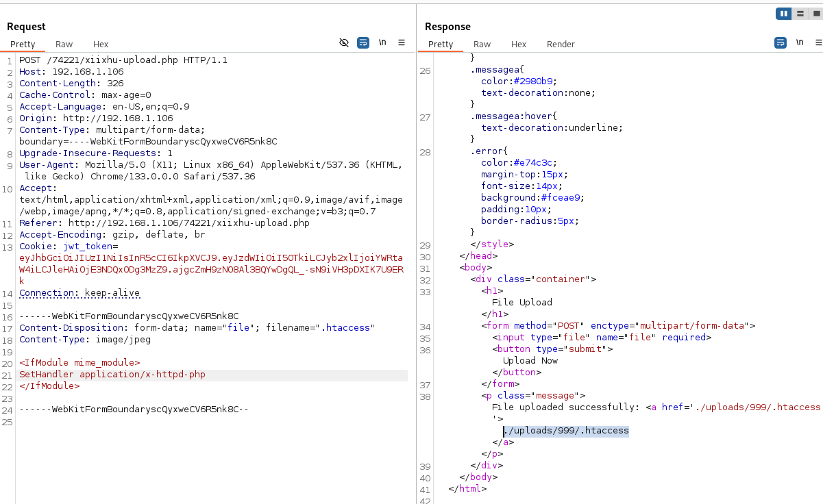
Task: Switch to the Request Hex tab
Action: (x=101, y=44)
